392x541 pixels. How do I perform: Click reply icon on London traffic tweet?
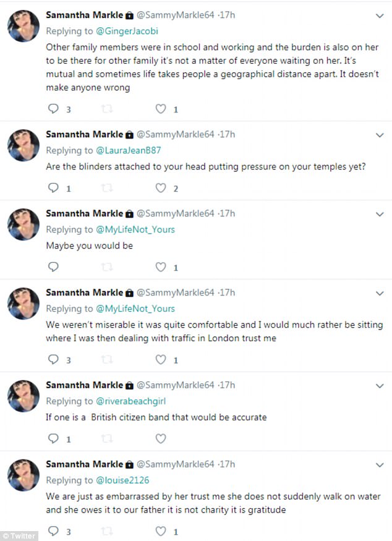pyautogui.click(x=53, y=359)
